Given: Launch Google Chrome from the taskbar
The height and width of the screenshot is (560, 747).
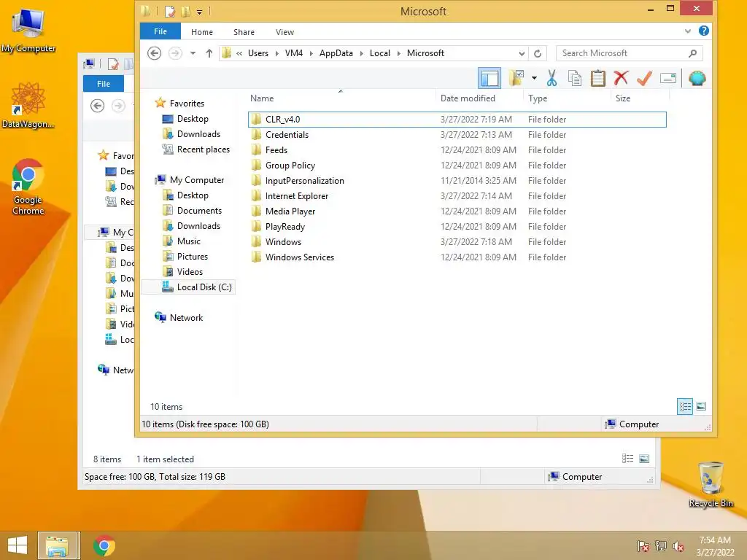Looking at the screenshot, I should [x=104, y=545].
